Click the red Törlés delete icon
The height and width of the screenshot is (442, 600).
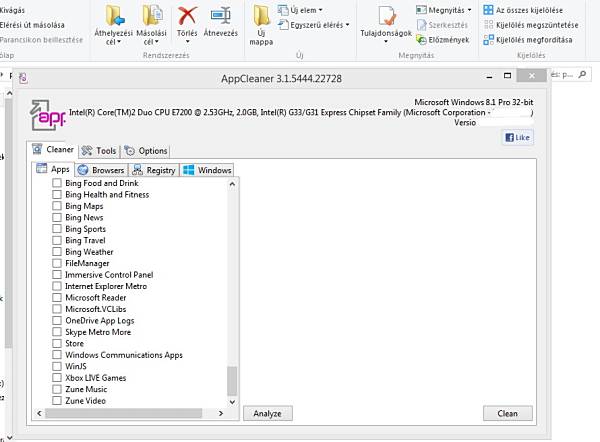187,16
